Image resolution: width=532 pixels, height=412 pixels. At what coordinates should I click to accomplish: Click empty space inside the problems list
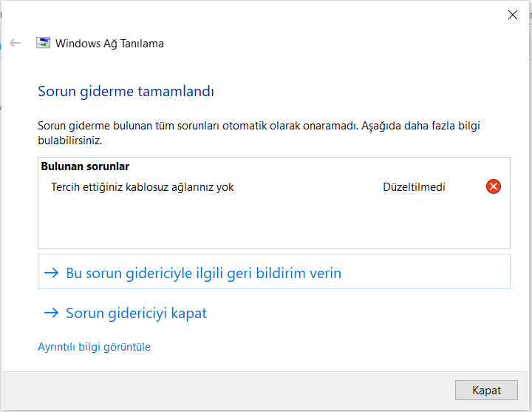pos(274,223)
